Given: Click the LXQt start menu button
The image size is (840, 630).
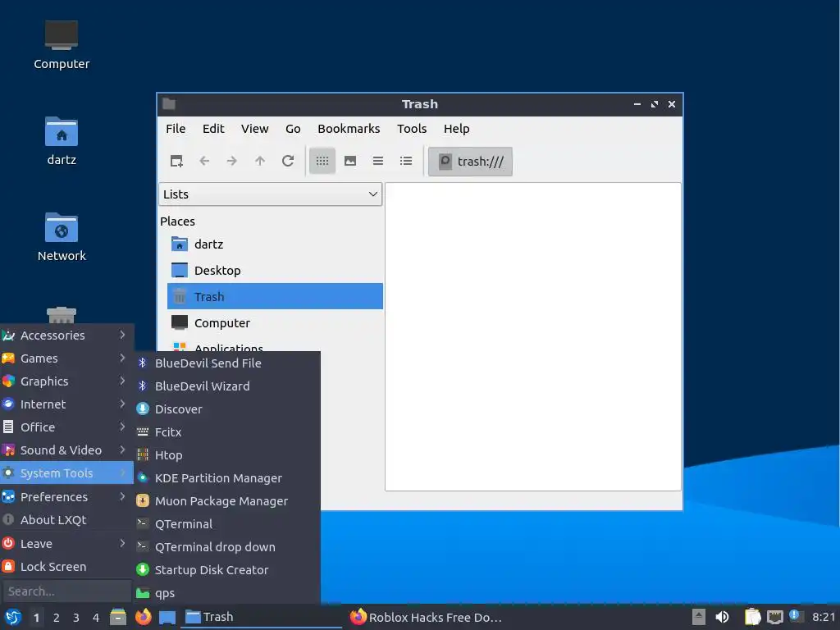Looking at the screenshot, I should pyautogui.click(x=13, y=617).
